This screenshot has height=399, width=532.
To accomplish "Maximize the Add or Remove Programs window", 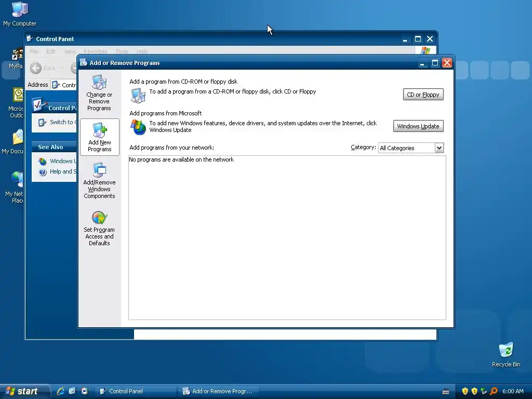I will click(435, 63).
